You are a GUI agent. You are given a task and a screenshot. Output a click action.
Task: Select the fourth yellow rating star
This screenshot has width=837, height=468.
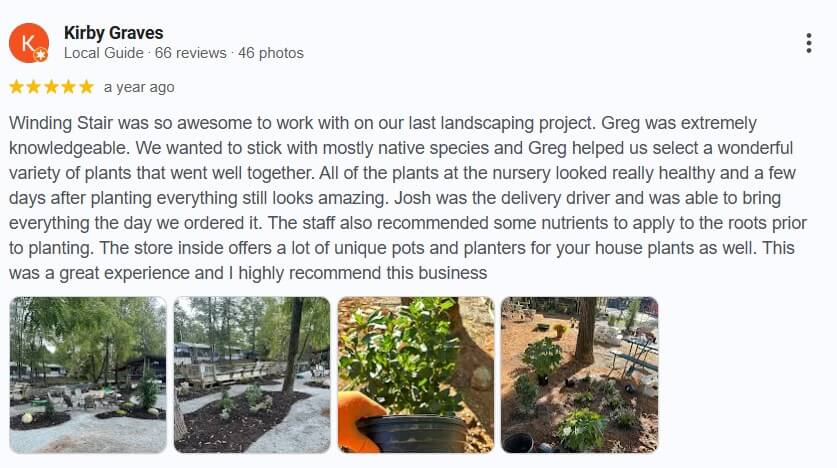(69, 87)
